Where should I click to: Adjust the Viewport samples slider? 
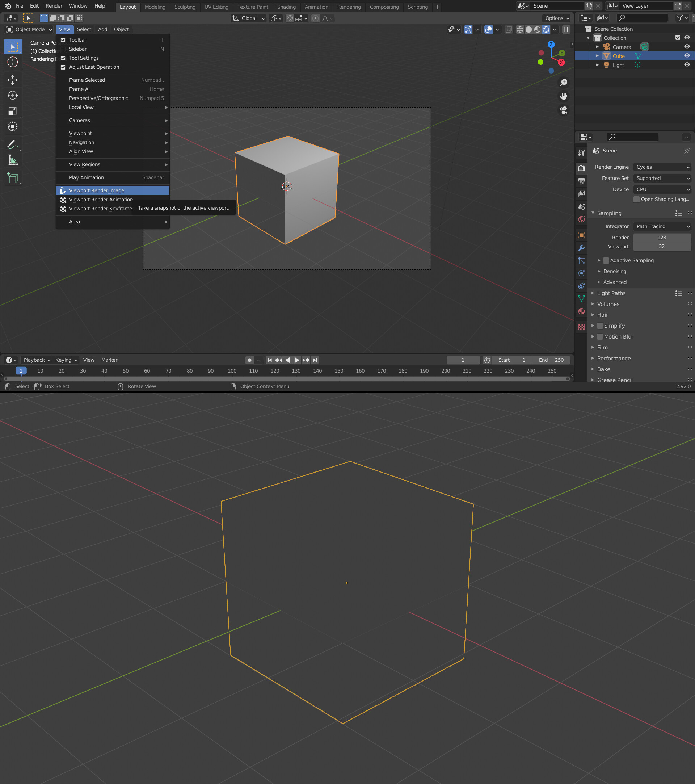[662, 247]
